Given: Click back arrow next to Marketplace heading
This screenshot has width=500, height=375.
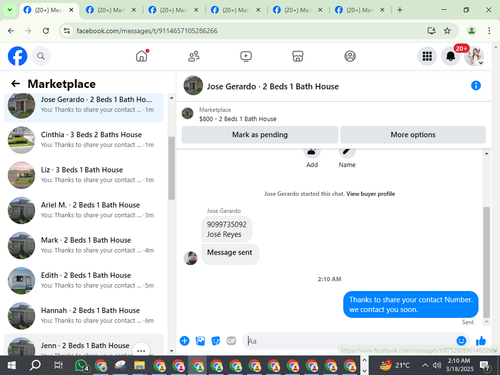Looking at the screenshot, I should coord(15,83).
